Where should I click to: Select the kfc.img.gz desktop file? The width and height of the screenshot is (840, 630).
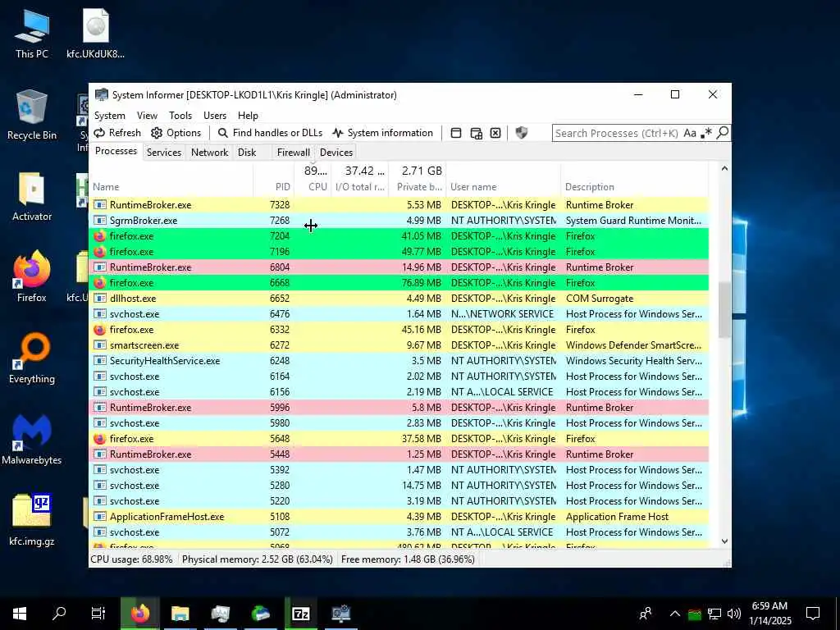pos(32,519)
